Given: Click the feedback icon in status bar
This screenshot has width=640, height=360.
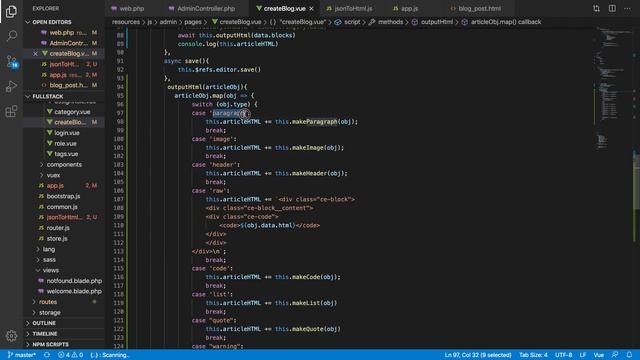Looking at the screenshot, I should (x=615, y=355).
